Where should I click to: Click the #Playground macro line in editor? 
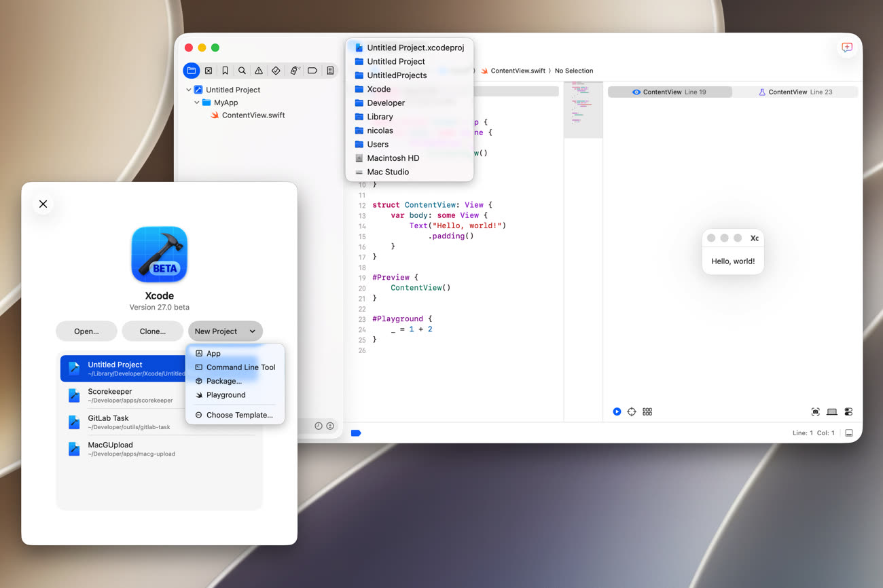[x=402, y=318]
